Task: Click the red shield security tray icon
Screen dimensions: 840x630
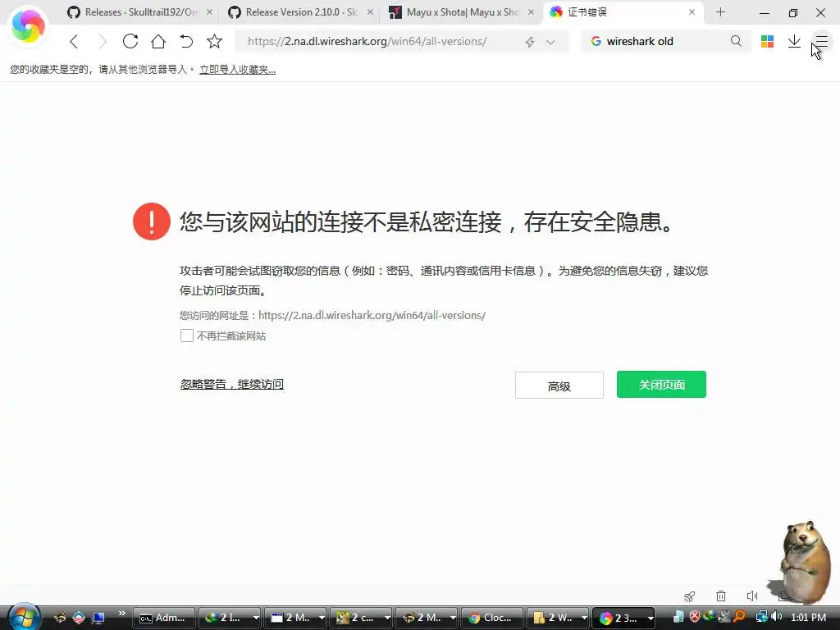Action: click(695, 617)
